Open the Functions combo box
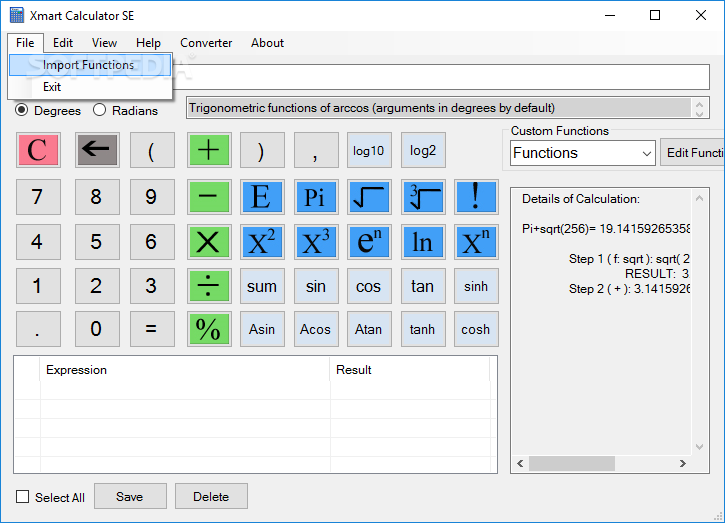The width and height of the screenshot is (725, 523). [x=583, y=153]
